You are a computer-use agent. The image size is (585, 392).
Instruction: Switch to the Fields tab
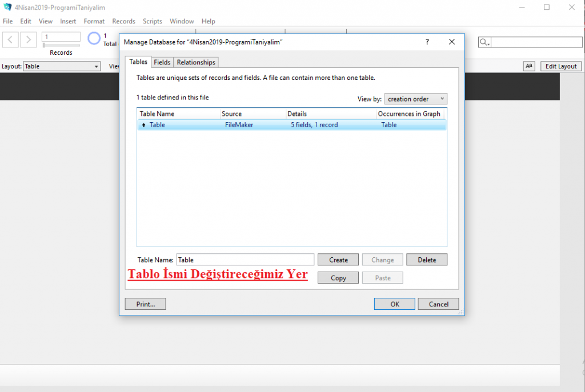(x=162, y=62)
